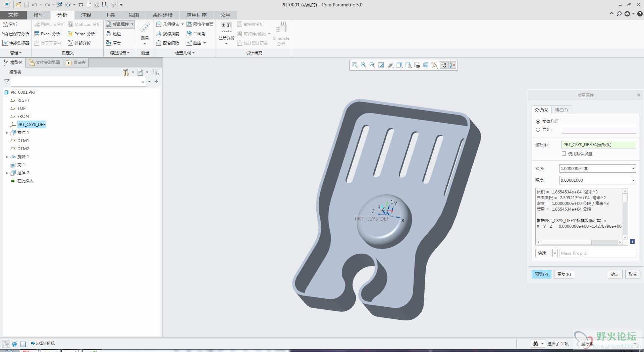Toggle the Spin Center icon
Screen dimensions: 644x352
pyautogui.click(x=452, y=65)
